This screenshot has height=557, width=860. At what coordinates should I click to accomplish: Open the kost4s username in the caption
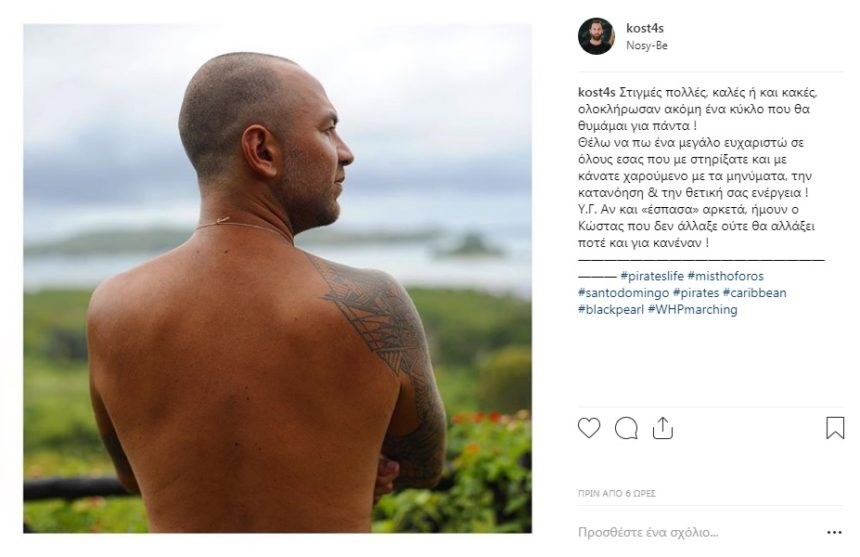[597, 92]
